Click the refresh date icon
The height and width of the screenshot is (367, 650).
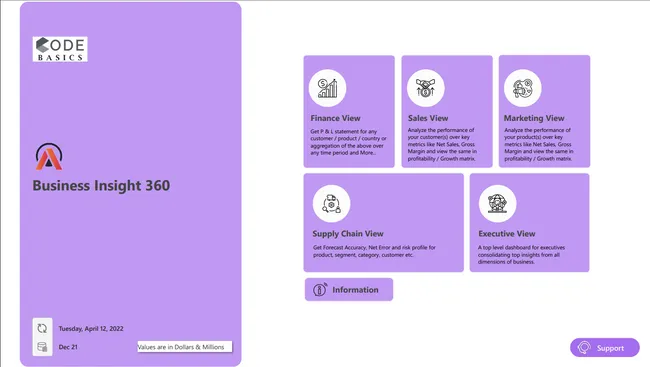pyautogui.click(x=42, y=328)
